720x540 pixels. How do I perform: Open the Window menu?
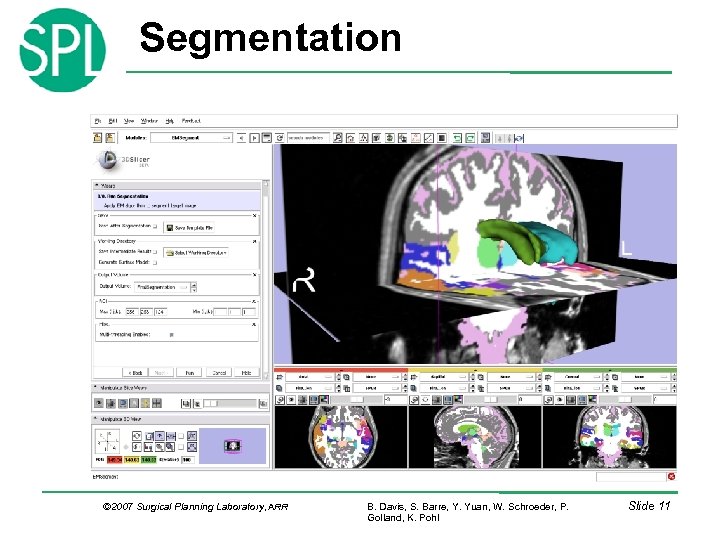[x=149, y=121]
